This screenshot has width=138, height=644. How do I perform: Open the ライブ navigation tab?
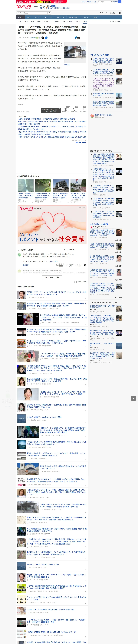point(37,17)
